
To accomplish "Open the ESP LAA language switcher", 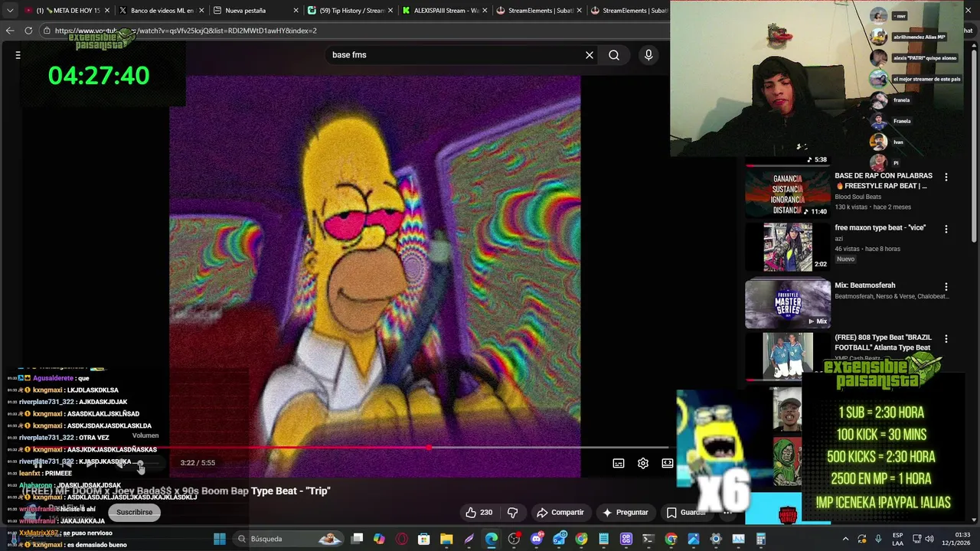I will (897, 539).
